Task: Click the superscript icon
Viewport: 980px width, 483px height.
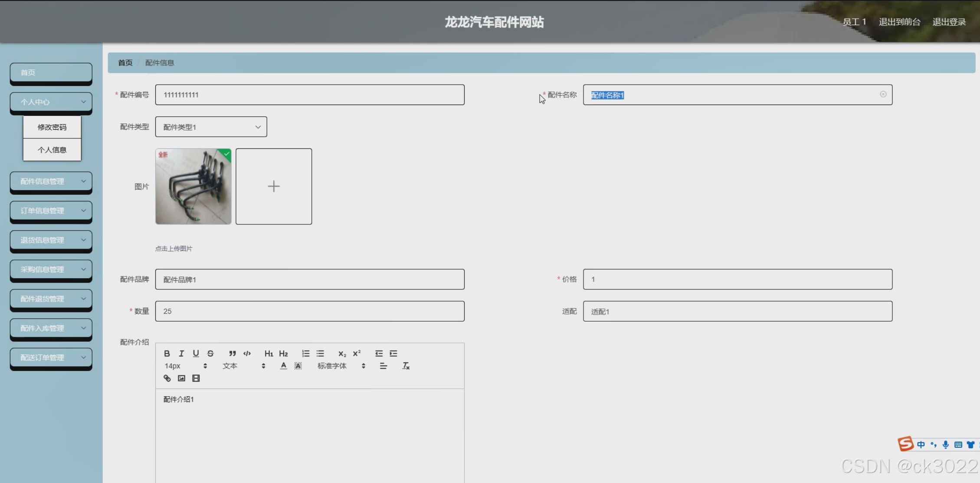Action: (357, 353)
